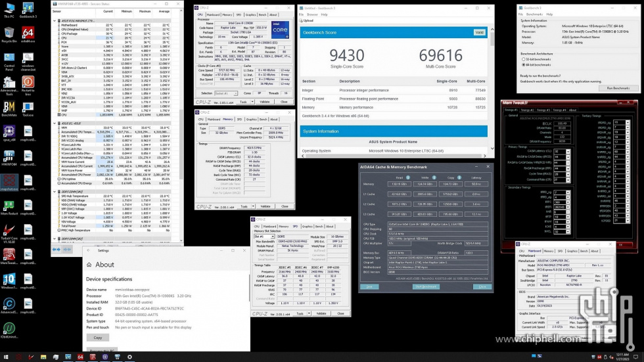Click Start Benchmark in AIDA64
The width and height of the screenshot is (644, 362).
(426, 286)
